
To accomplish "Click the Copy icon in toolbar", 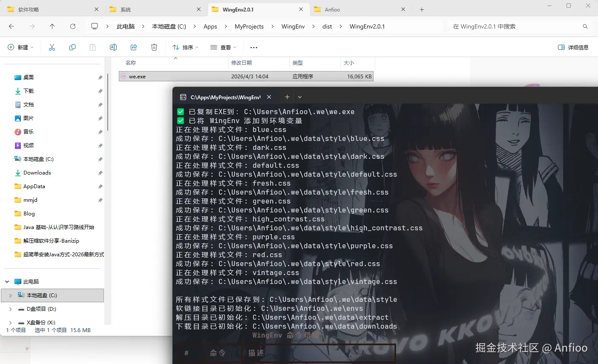I will 72,47.
